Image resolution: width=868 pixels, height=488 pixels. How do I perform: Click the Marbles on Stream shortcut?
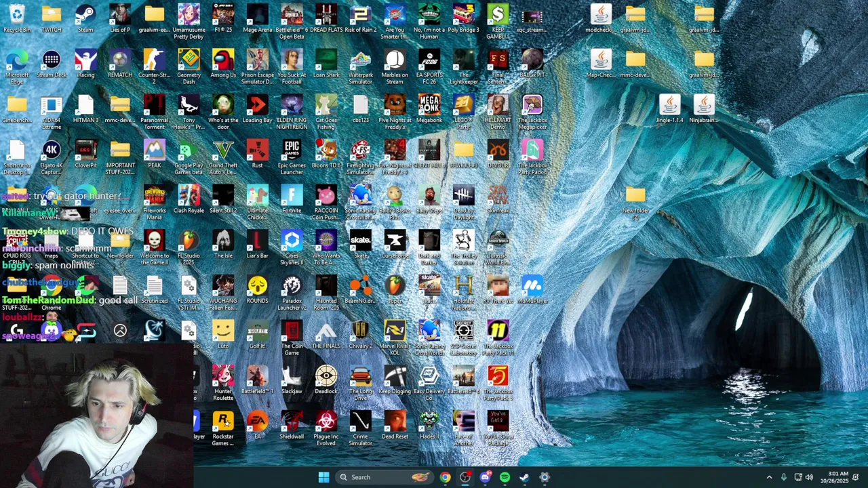click(x=395, y=67)
